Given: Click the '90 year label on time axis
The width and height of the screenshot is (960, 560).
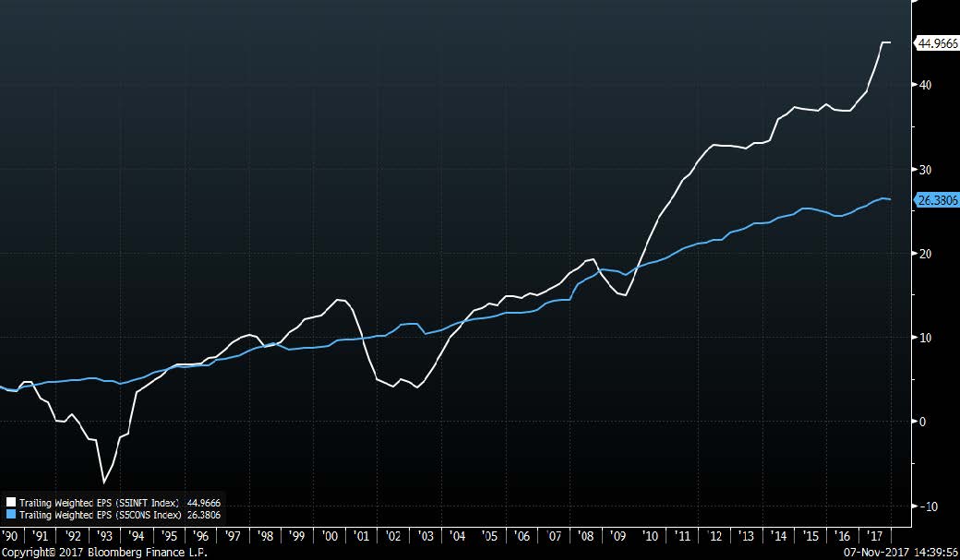Looking at the screenshot, I should tap(9, 535).
